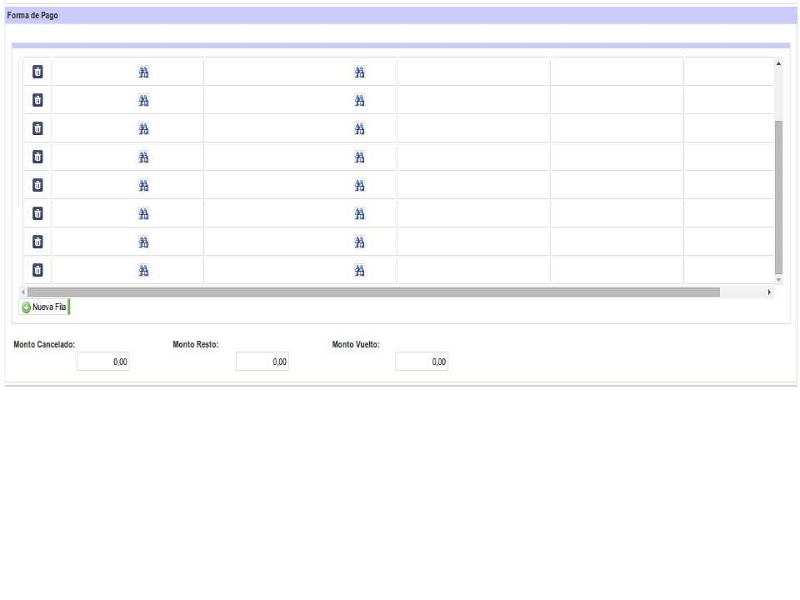This screenshot has height=600, width=800.
Task: Click the grid's horizontal scrollbar
Action: (372, 292)
